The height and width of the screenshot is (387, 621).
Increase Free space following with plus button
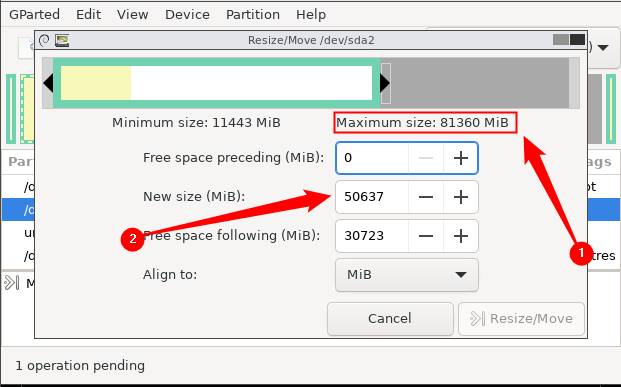click(461, 236)
